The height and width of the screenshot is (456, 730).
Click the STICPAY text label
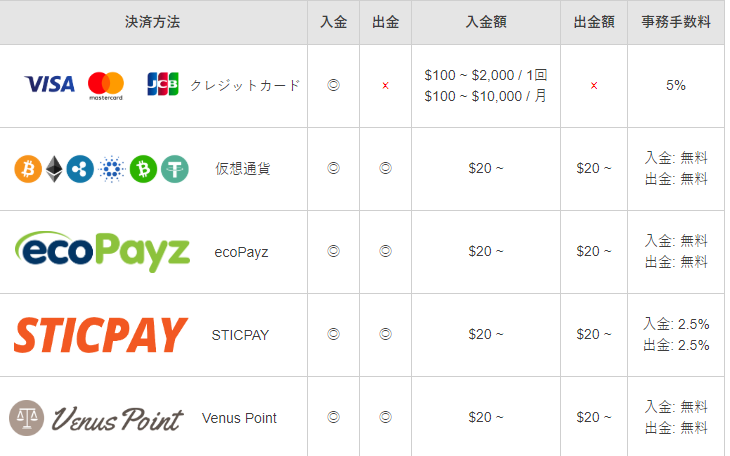click(x=240, y=335)
